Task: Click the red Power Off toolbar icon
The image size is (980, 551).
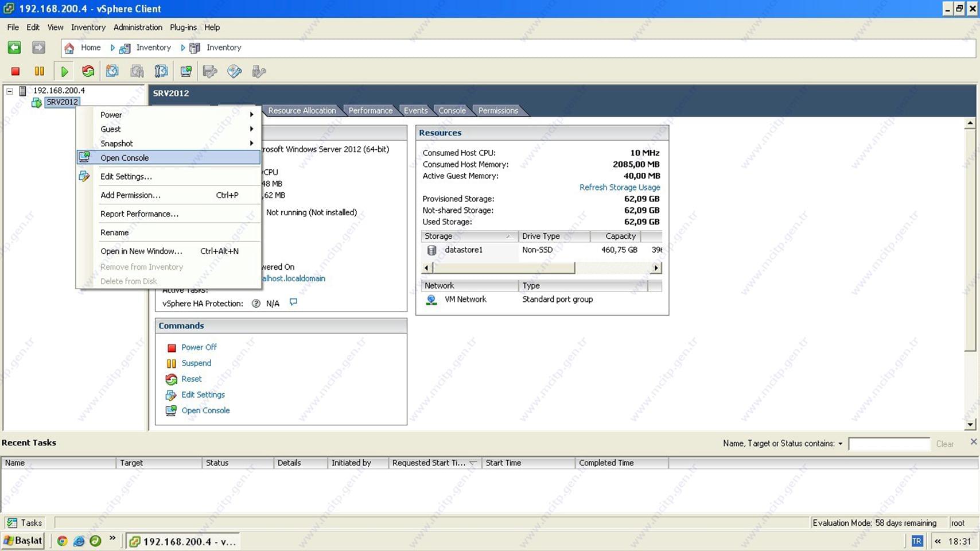Action: point(15,71)
